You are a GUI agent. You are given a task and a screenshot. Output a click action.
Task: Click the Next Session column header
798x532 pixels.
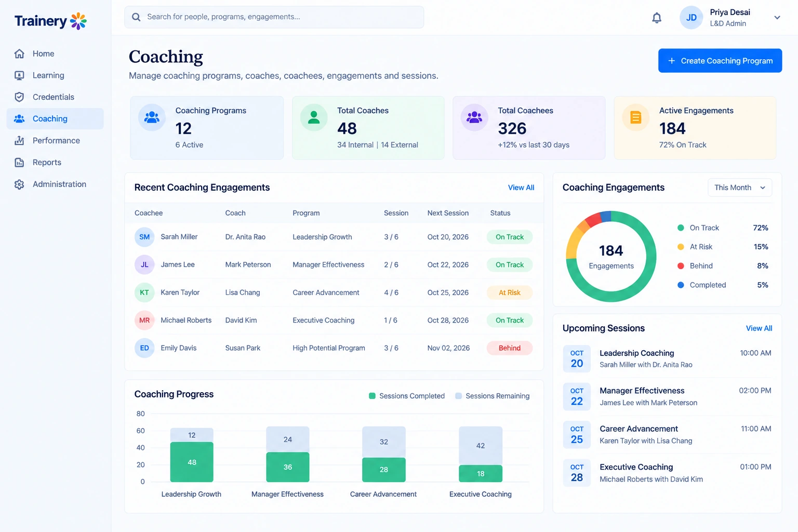pyautogui.click(x=448, y=213)
